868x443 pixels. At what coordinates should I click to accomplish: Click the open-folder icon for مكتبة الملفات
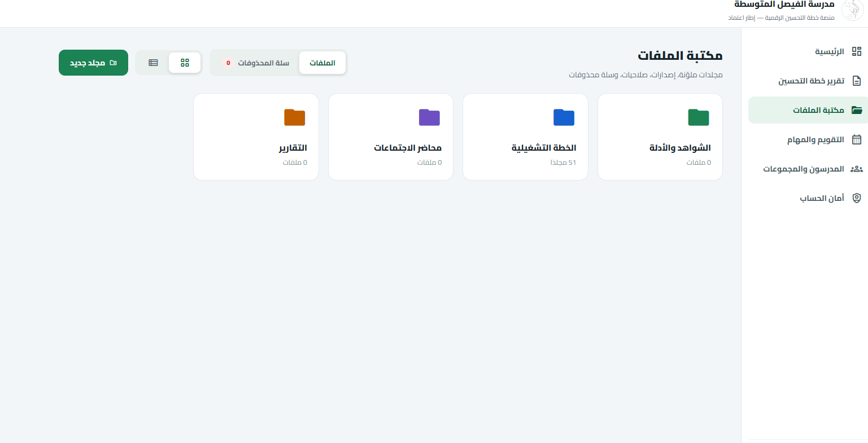pyautogui.click(x=857, y=110)
